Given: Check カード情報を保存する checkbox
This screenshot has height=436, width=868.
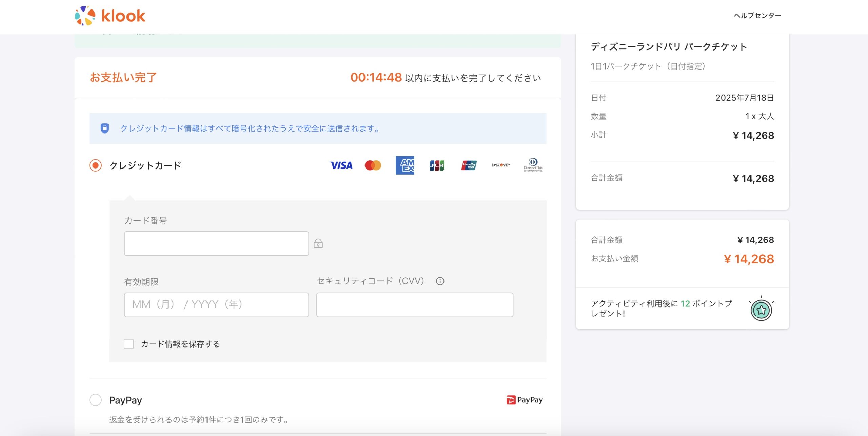Looking at the screenshot, I should pyautogui.click(x=129, y=344).
